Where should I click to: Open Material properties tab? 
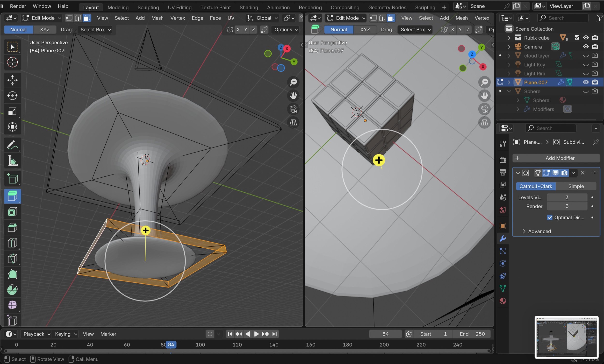tap(503, 301)
